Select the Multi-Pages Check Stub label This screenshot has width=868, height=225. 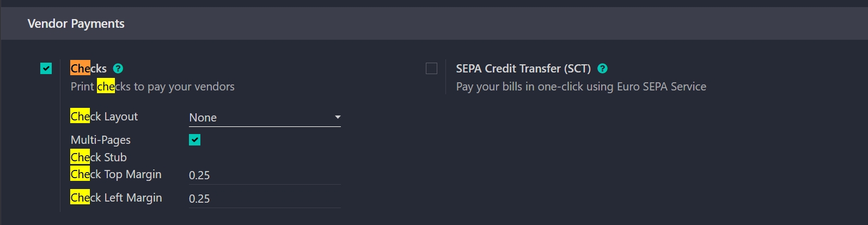pos(101,148)
